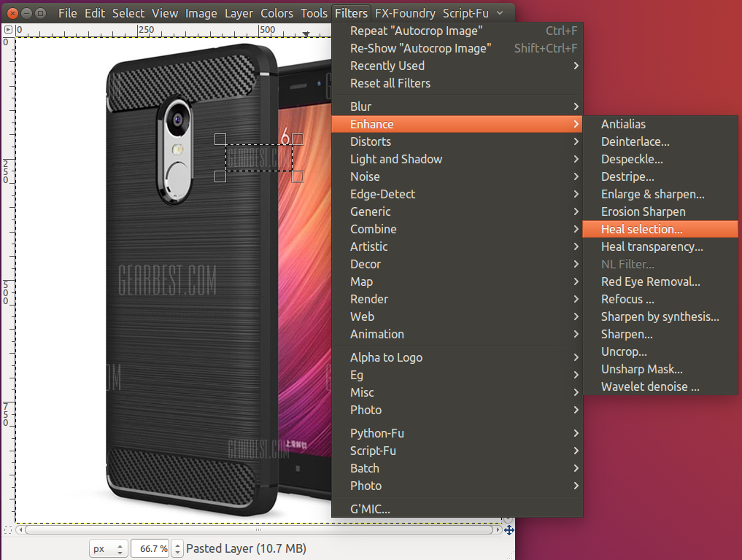742x560 pixels.
Task: Click the canvas navigation cross icon
Action: (509, 530)
